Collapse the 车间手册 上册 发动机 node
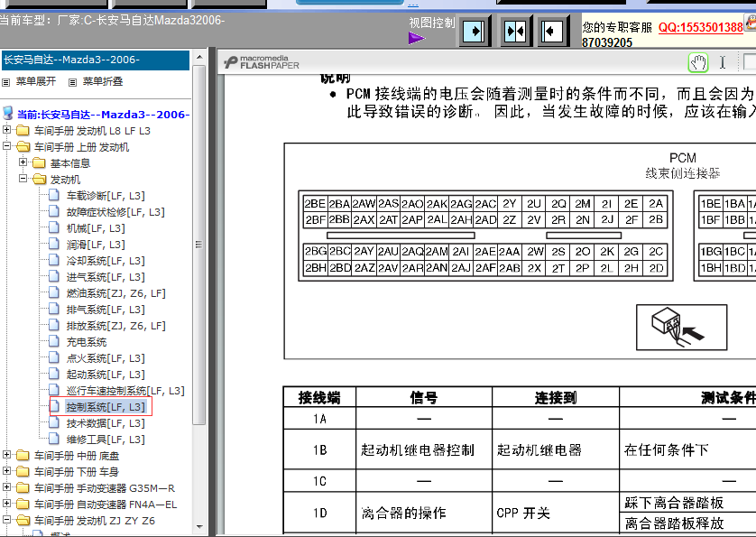This screenshot has height=537, width=756. pyautogui.click(x=6, y=145)
